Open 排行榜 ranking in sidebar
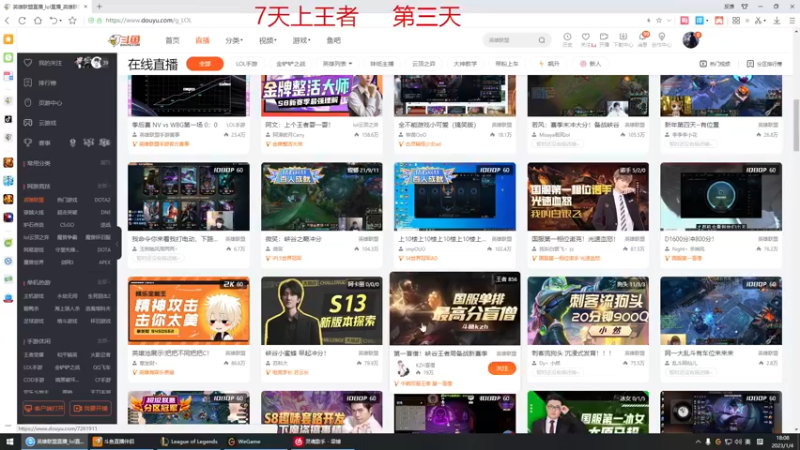The width and height of the screenshot is (800, 450). (x=41, y=83)
